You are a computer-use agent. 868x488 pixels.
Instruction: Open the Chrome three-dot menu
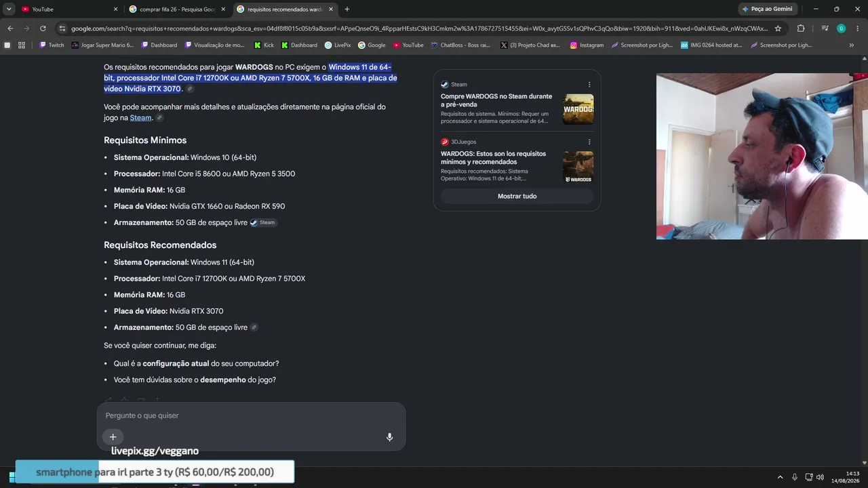pyautogui.click(x=857, y=28)
